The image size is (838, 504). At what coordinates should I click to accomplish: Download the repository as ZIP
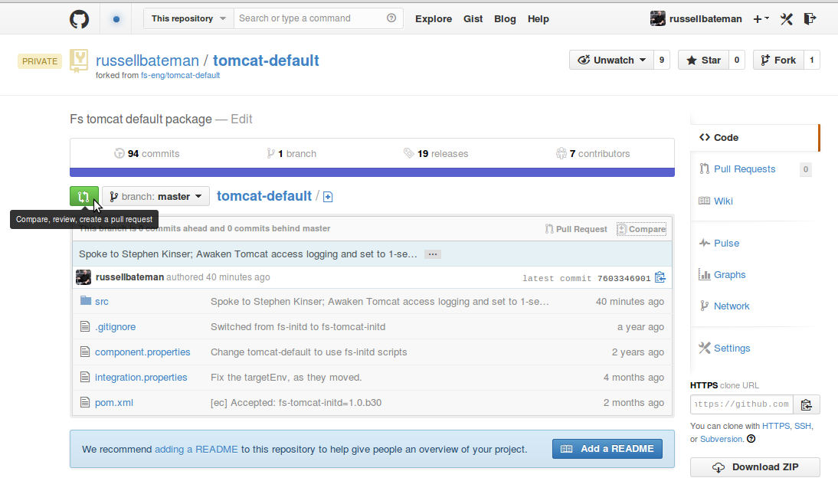755,467
